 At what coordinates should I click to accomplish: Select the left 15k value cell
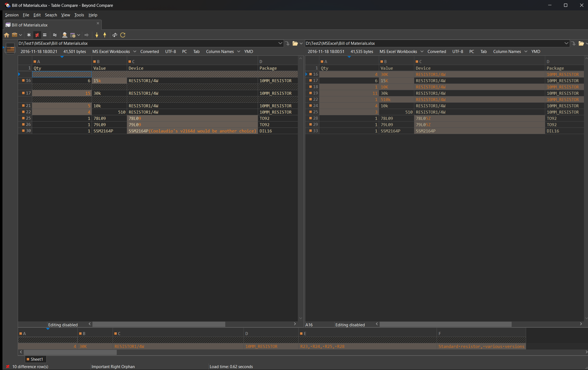click(109, 81)
